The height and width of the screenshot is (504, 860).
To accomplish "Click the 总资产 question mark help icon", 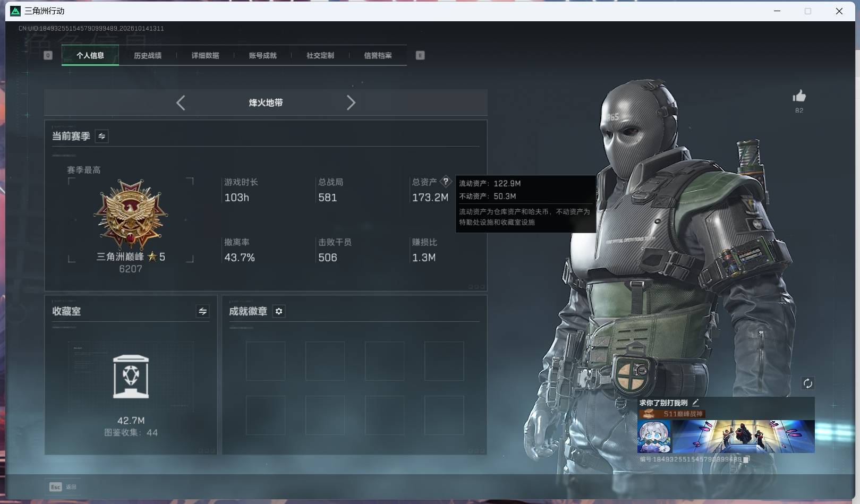I will [446, 181].
